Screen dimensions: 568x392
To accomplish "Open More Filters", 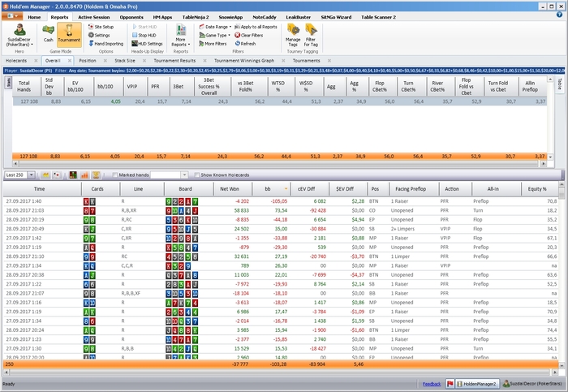I will [213, 44].
